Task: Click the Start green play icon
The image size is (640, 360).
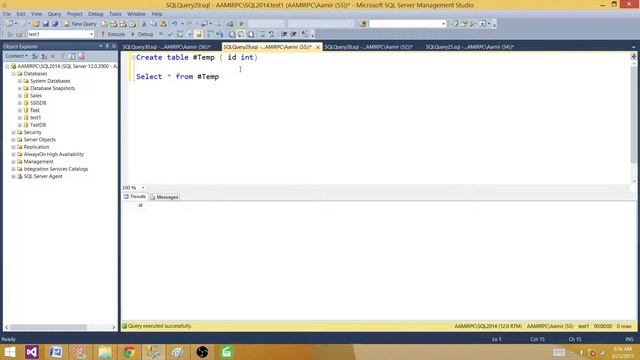Action: pyautogui.click(x=241, y=24)
